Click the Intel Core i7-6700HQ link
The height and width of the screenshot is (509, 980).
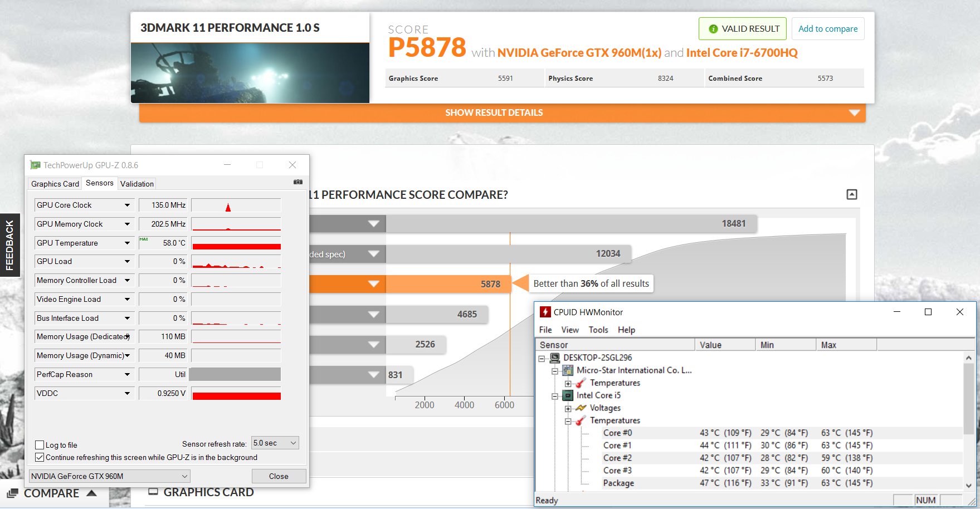[742, 53]
